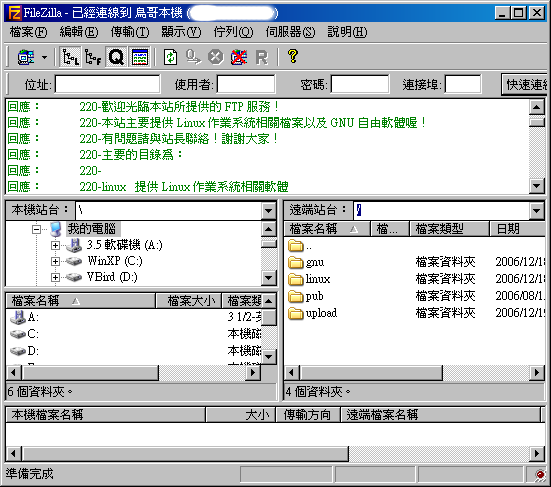Sort local list by 檔案名稱 column
551x487 pixels.
[x=81, y=301]
